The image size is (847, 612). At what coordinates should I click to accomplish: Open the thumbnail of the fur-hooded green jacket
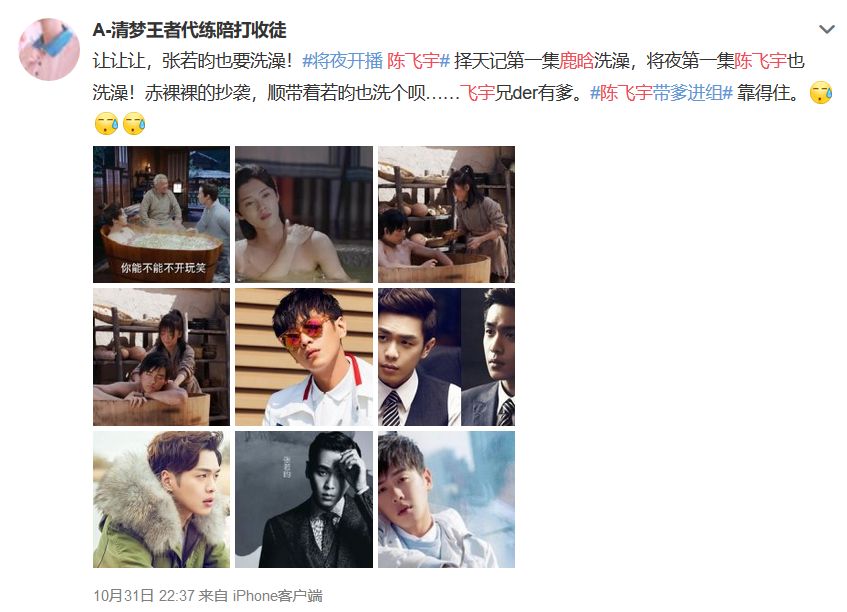162,499
